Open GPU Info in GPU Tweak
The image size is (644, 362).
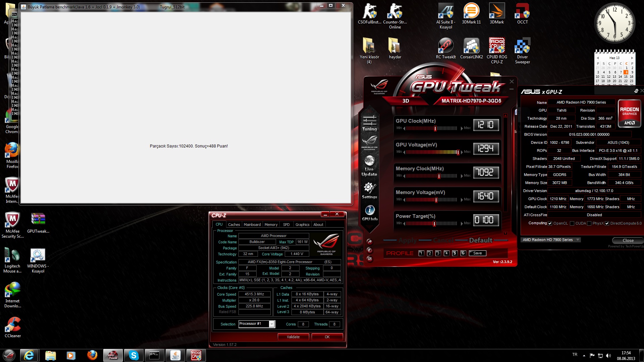(x=370, y=213)
